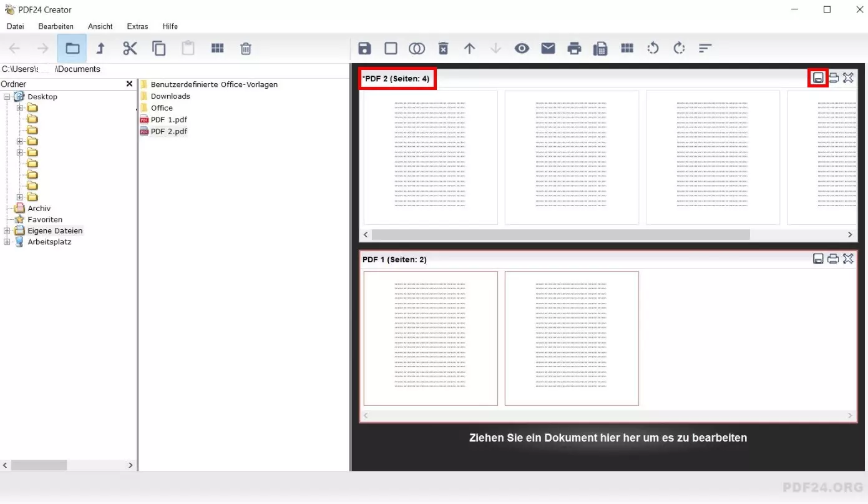Viewport: 868px width, 504px height.
Task: Click the PDF 2 horizontal scrollbar
Action: tap(560, 235)
